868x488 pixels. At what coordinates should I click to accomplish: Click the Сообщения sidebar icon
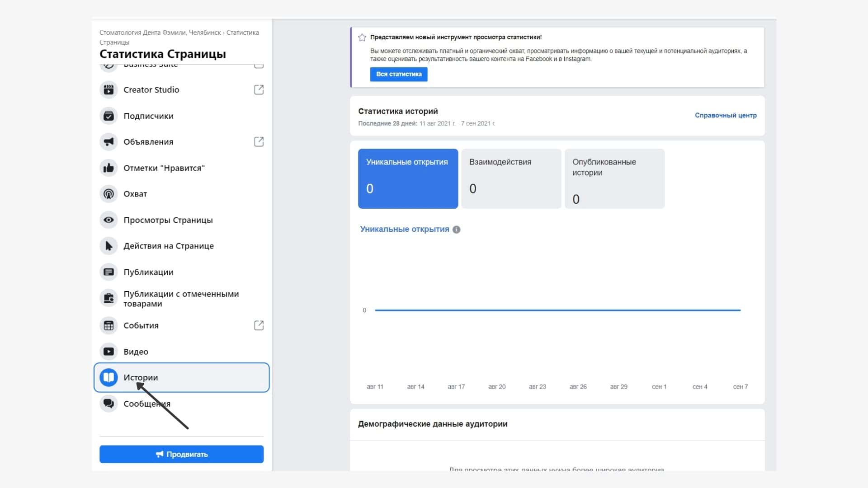tap(108, 404)
